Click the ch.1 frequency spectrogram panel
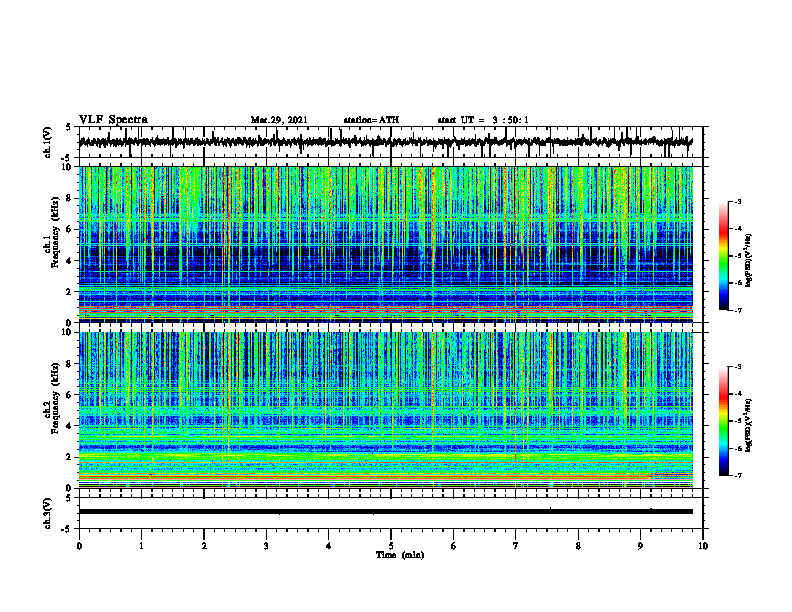This screenshot has height=612, width=792. click(385, 244)
